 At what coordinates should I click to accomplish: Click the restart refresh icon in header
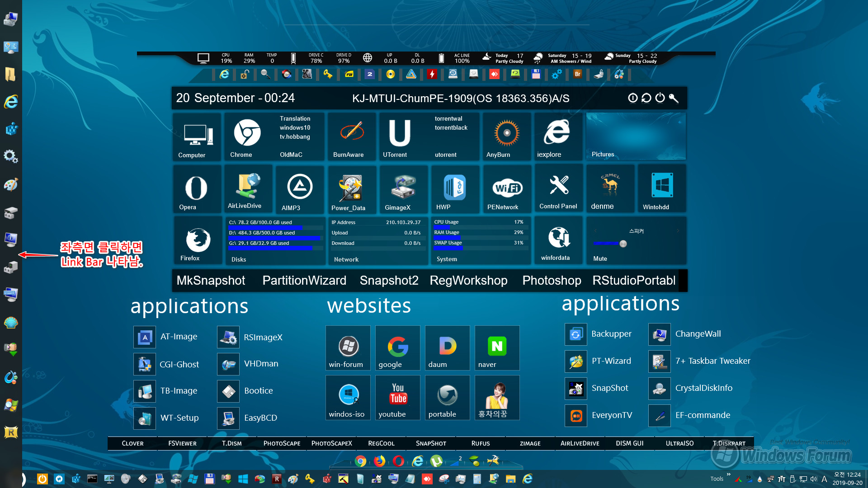pos(646,98)
